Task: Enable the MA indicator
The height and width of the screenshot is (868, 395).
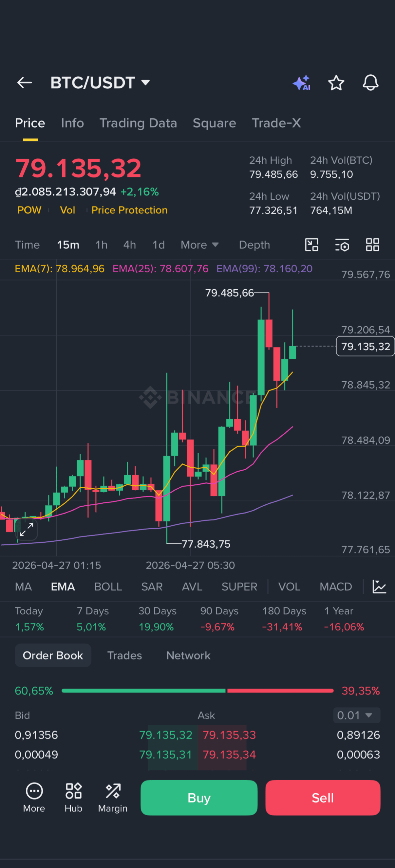Action: pyautogui.click(x=23, y=587)
